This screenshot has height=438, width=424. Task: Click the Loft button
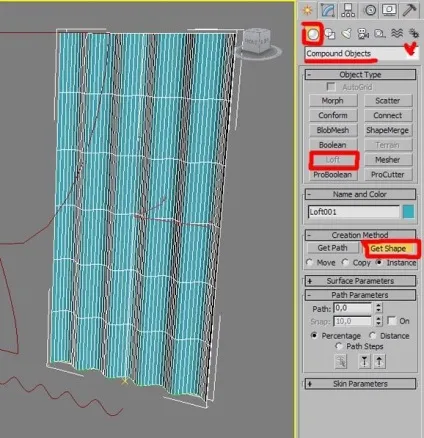pyautogui.click(x=333, y=160)
